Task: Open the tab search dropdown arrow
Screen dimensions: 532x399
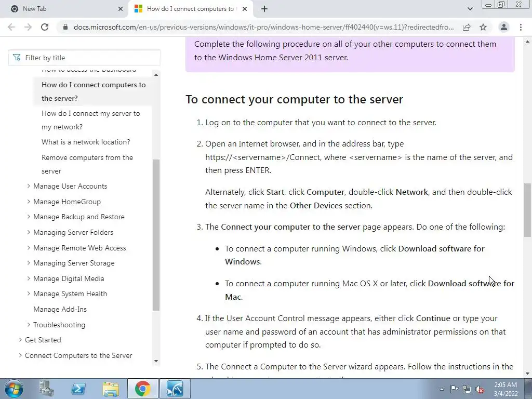Action: (x=470, y=9)
